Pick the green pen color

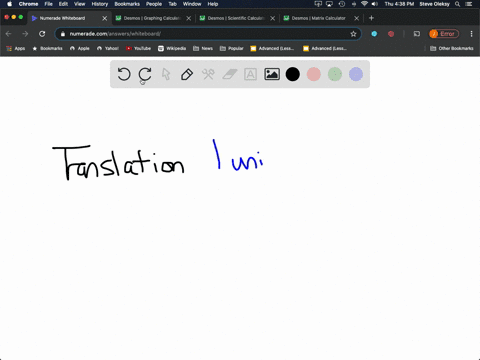[x=335, y=74]
